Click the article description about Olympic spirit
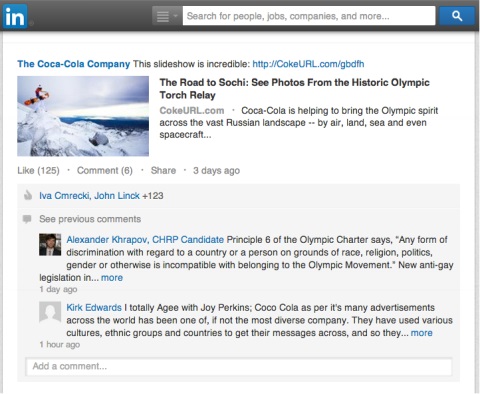This screenshot has width=480, height=394. pyautogui.click(x=299, y=123)
